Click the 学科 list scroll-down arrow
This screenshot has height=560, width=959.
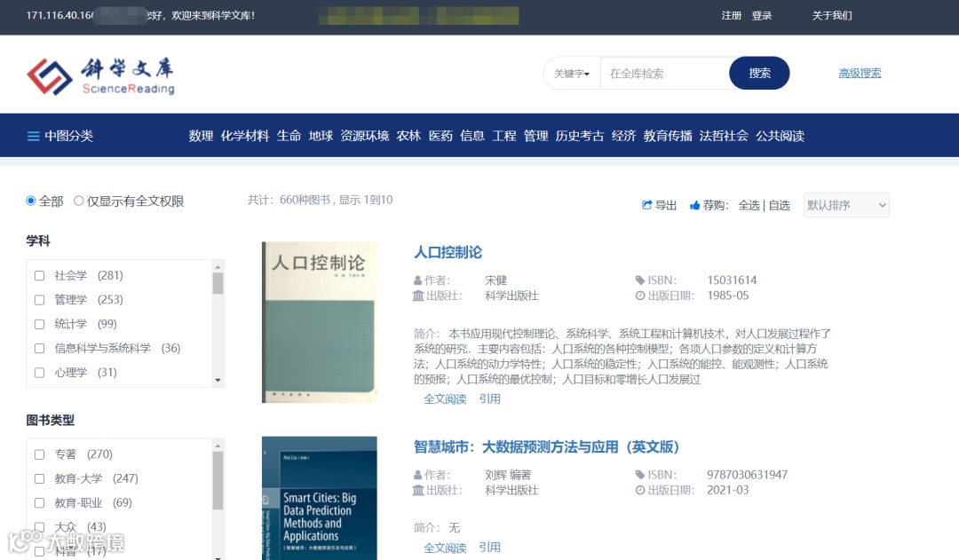click(x=218, y=380)
